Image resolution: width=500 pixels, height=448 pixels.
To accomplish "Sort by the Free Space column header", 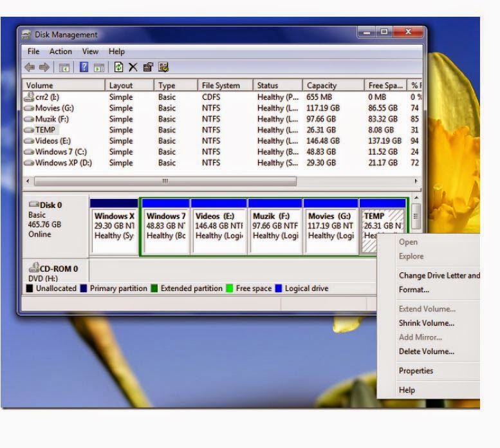I will click(385, 86).
